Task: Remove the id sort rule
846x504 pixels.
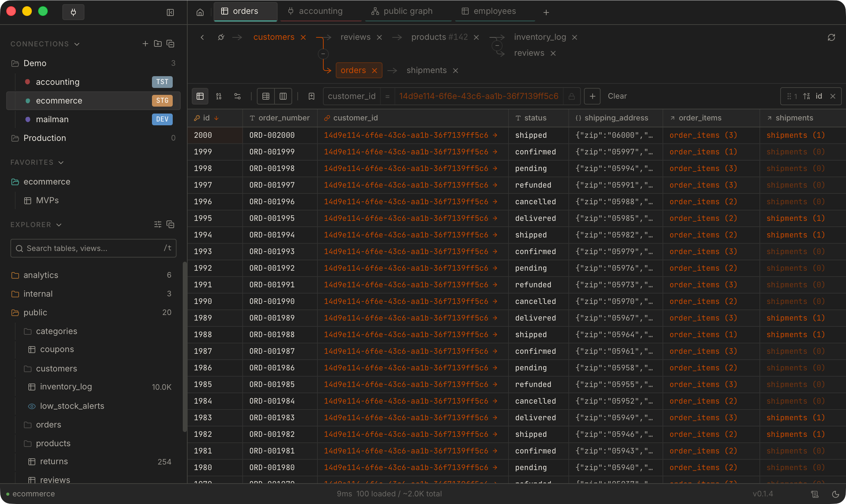Action: (833, 96)
